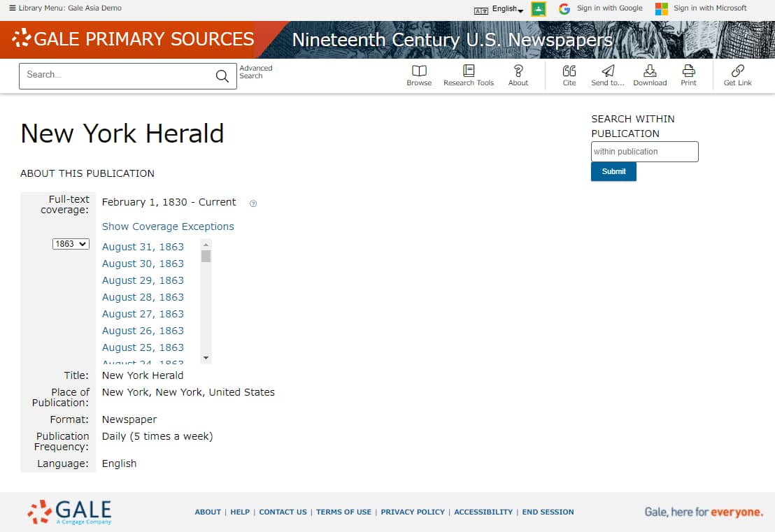Open the August 28, 1863 issue
This screenshot has height=532, width=775.
143,297
